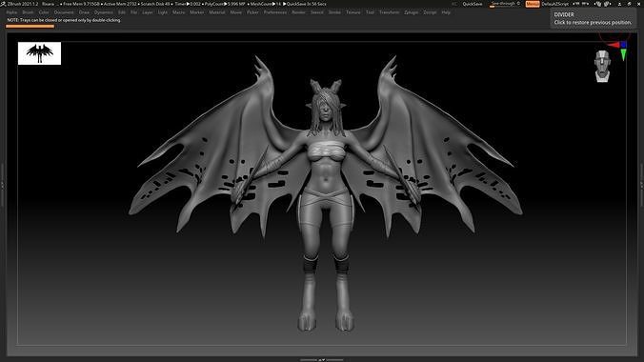This screenshot has height=362, width=644.
Task: Open the Render menu
Action: tap(298, 12)
